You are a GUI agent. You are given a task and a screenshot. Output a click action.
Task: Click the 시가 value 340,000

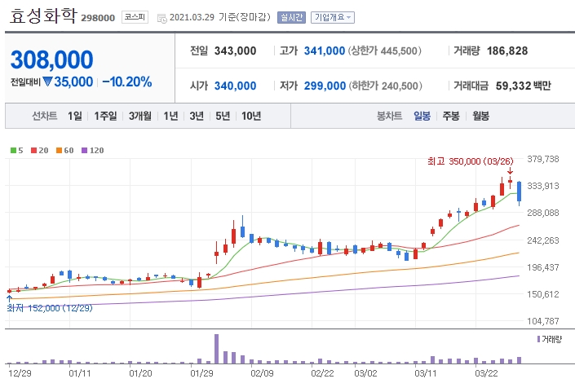point(235,86)
